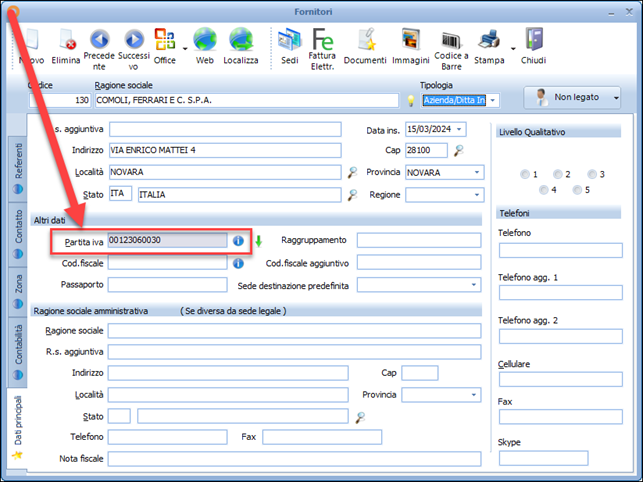This screenshot has width=643, height=482.
Task: Click the Telefono agg. 1 field
Action: tap(561, 293)
